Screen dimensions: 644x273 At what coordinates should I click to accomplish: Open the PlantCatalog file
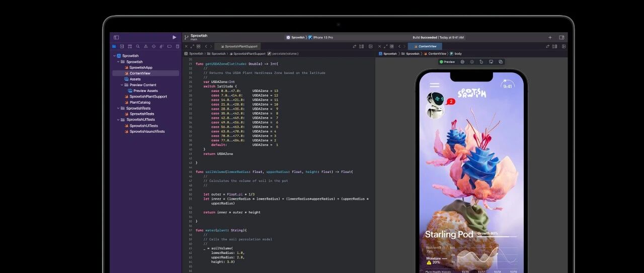pyautogui.click(x=137, y=103)
